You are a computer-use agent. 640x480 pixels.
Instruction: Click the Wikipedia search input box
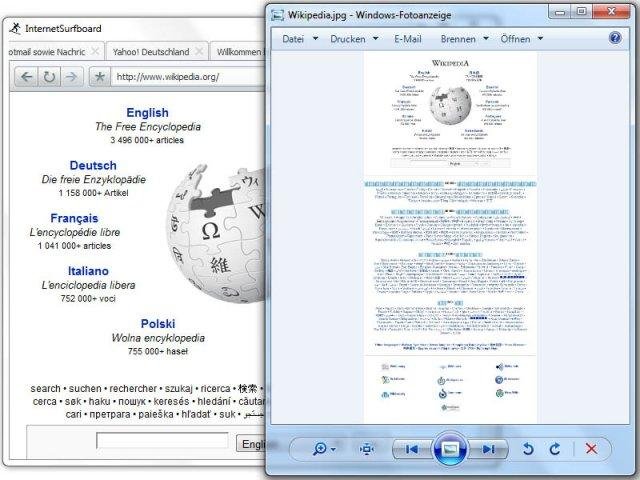click(162, 440)
